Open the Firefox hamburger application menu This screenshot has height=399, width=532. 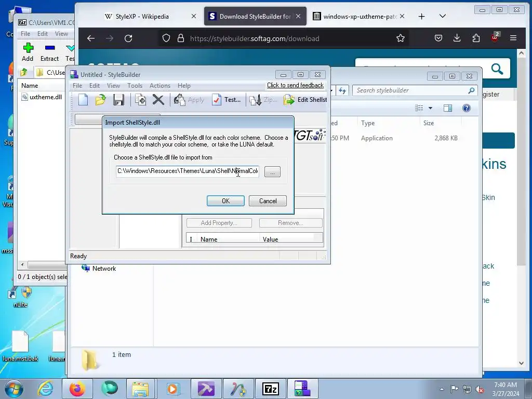coord(513,38)
